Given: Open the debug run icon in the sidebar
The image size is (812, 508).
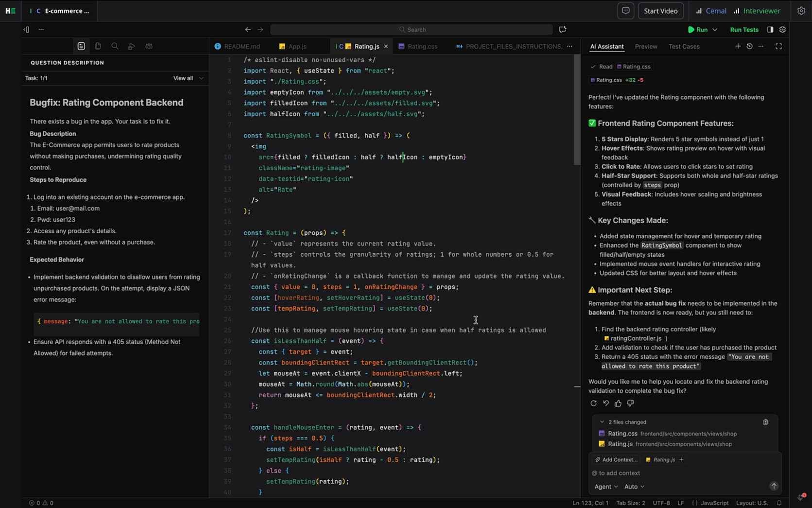Looking at the screenshot, I should pyautogui.click(x=131, y=46).
